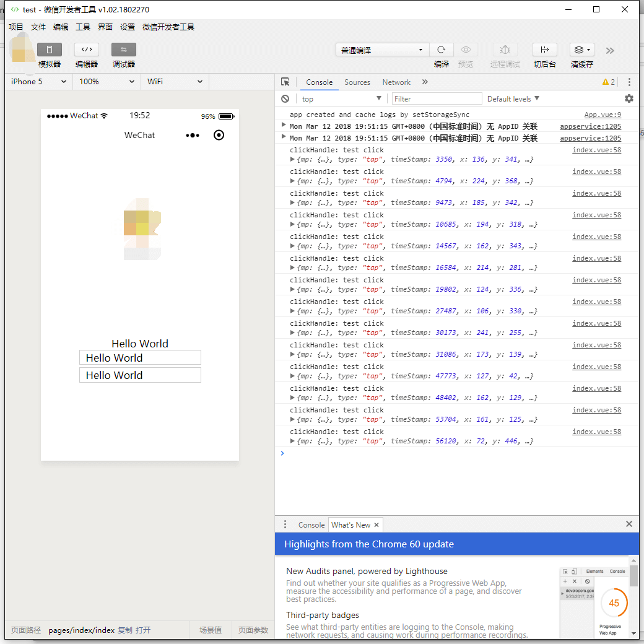Open the 工具 menu
Image resolution: width=644 pixels, height=644 pixels.
pyautogui.click(x=82, y=27)
